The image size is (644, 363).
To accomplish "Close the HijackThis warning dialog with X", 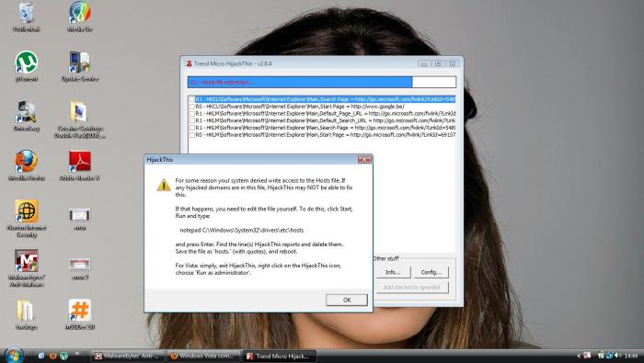I will click(364, 159).
